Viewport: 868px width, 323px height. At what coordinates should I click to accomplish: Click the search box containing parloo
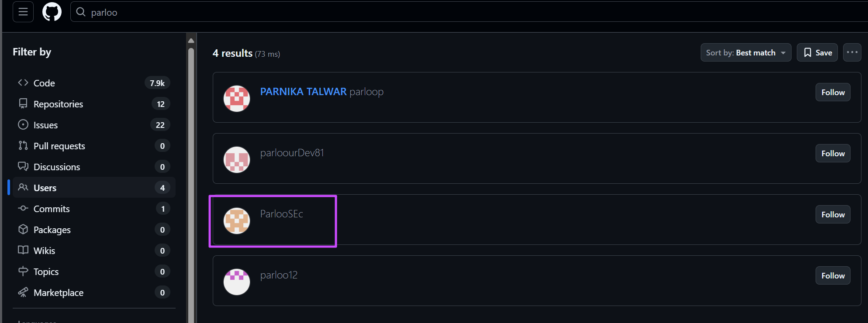coord(437,12)
